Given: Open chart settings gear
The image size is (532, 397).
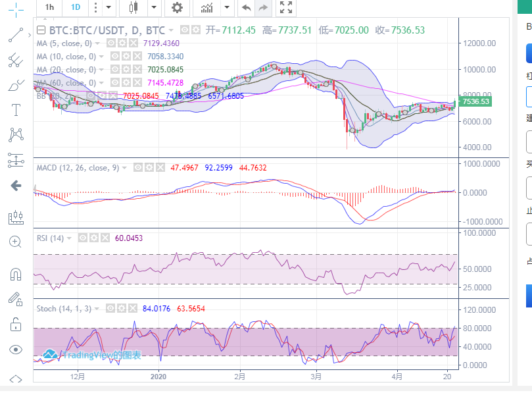Looking at the screenshot, I should (177, 7).
